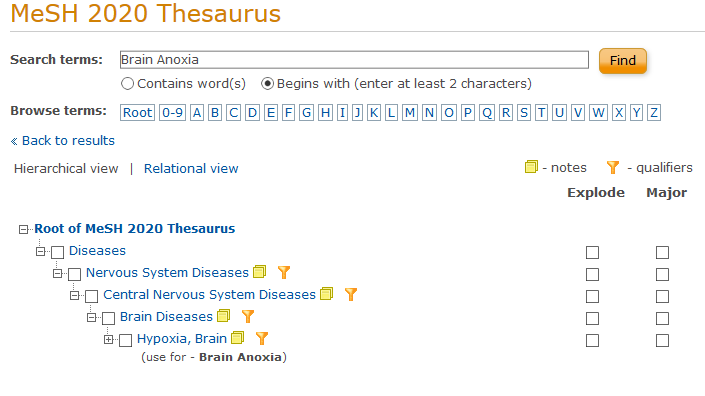Check the Explode box for Hypoxia, Brain

(x=592, y=340)
